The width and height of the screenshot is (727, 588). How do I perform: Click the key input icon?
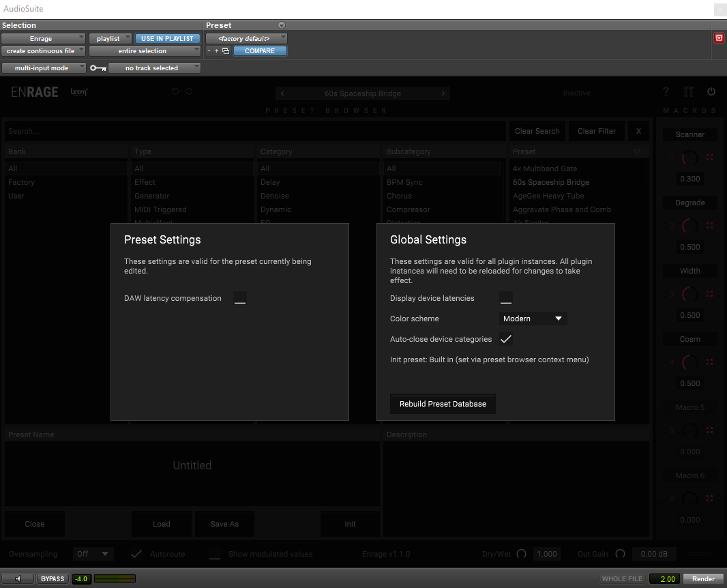click(98, 68)
